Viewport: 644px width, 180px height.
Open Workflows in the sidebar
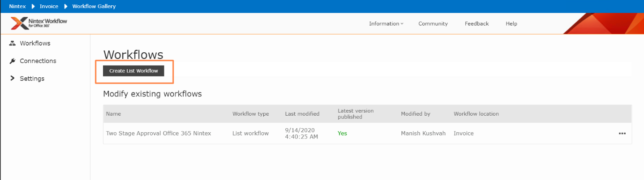point(35,43)
